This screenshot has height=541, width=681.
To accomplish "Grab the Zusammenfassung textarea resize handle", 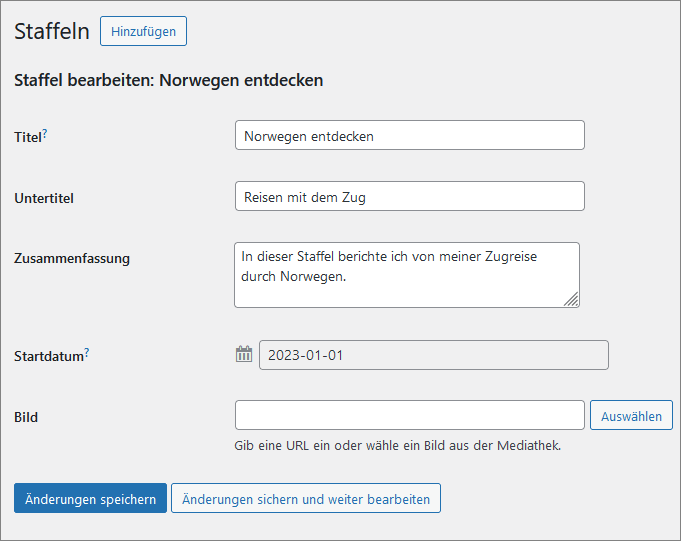I will coord(571,299).
